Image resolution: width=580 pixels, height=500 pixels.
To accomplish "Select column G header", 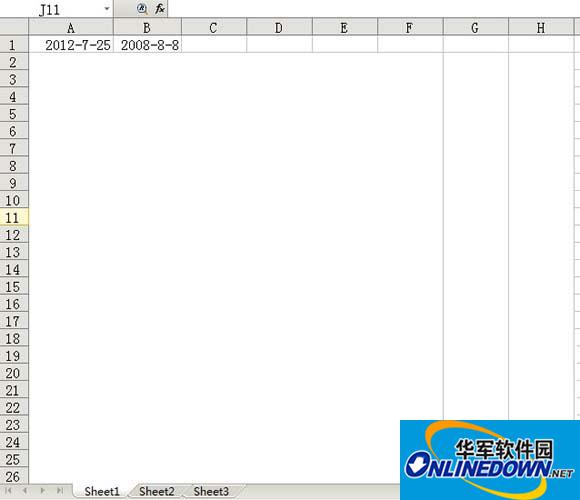I will [x=476, y=28].
